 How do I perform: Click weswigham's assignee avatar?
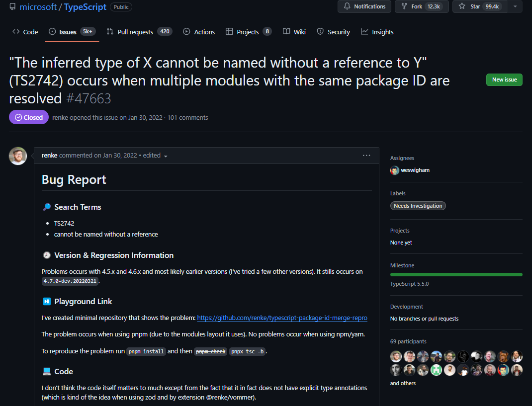[395, 170]
